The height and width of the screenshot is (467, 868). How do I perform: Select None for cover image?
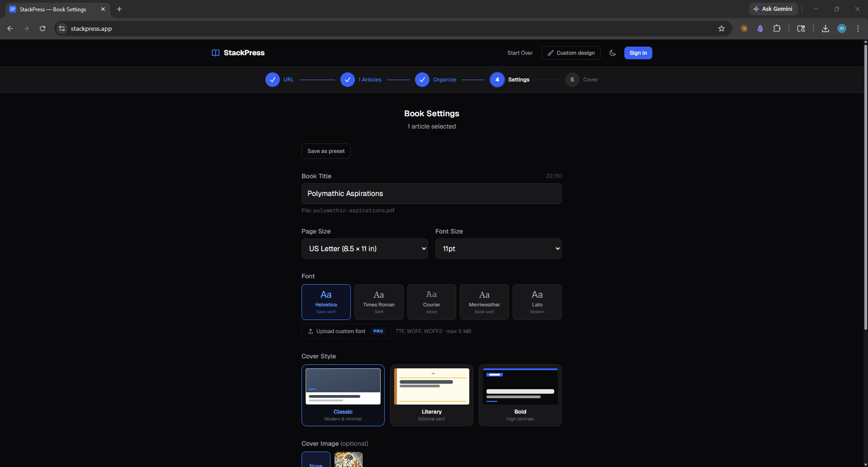316,460
